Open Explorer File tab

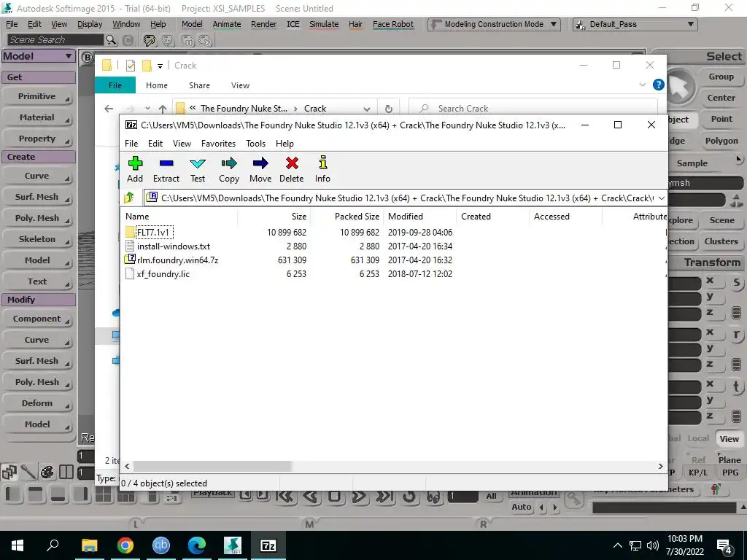click(115, 85)
